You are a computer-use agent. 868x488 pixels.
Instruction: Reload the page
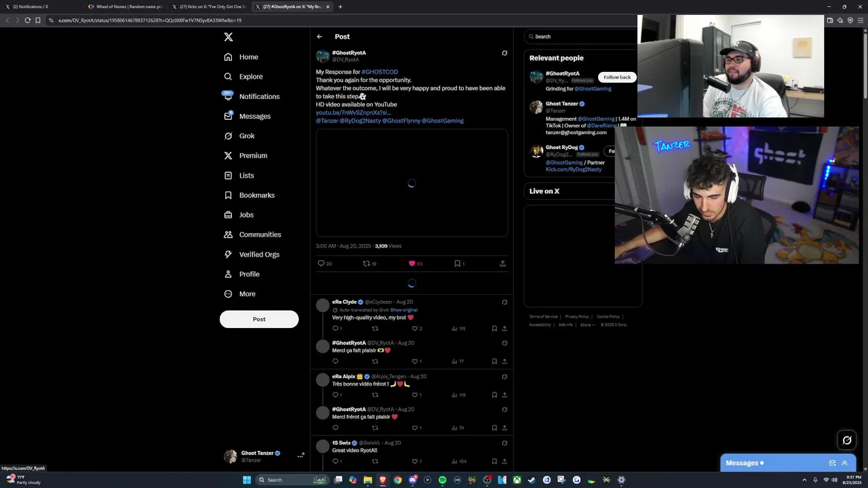click(27, 20)
